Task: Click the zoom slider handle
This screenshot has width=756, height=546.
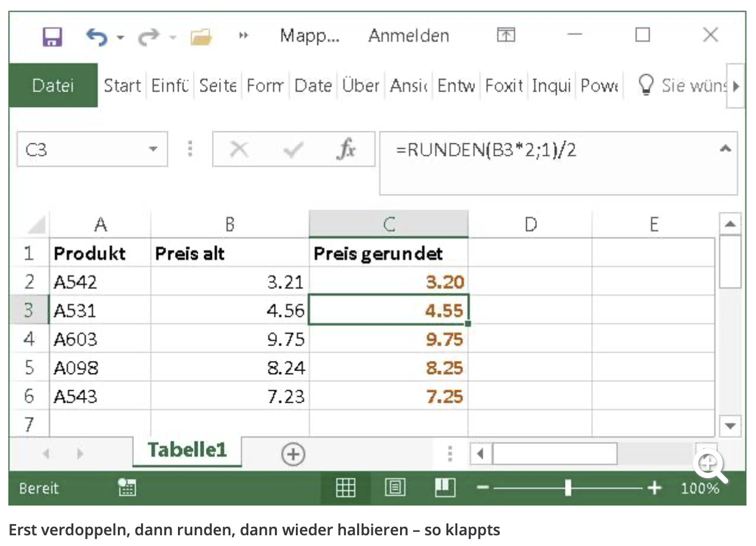Action: (x=568, y=488)
